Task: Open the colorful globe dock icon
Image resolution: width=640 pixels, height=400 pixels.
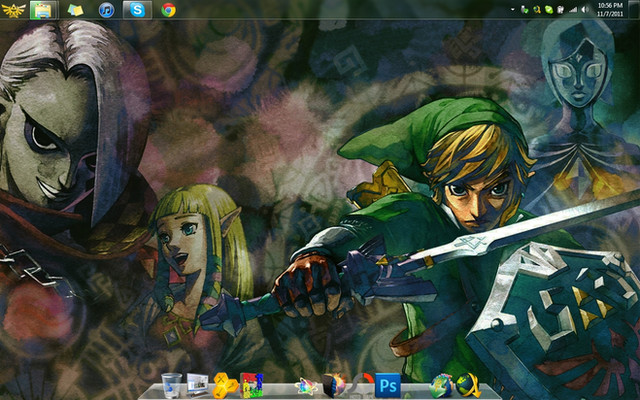Action: coord(441,386)
